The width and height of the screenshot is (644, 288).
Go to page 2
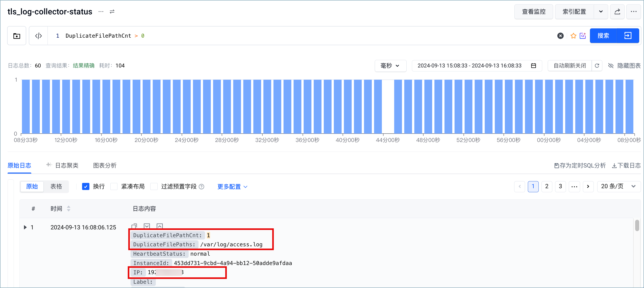pyautogui.click(x=547, y=186)
